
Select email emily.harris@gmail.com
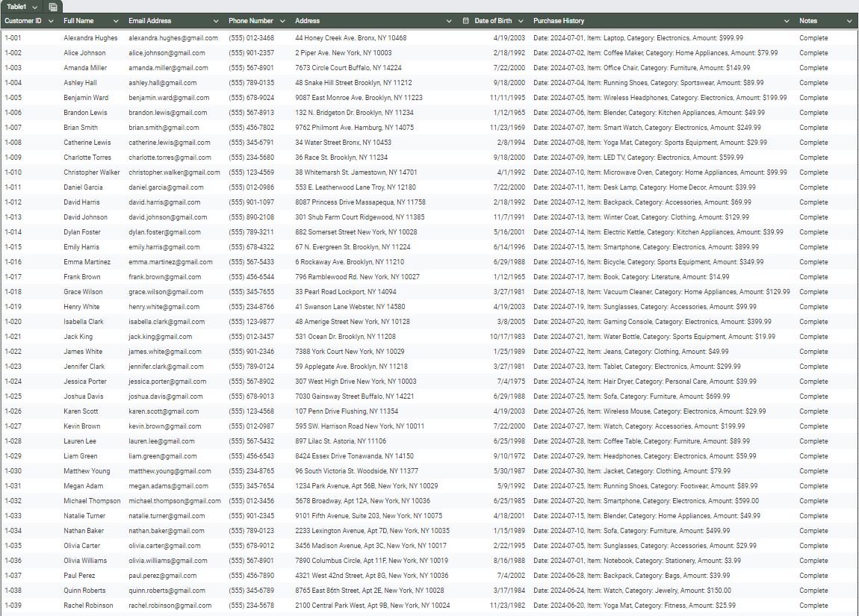click(x=164, y=247)
